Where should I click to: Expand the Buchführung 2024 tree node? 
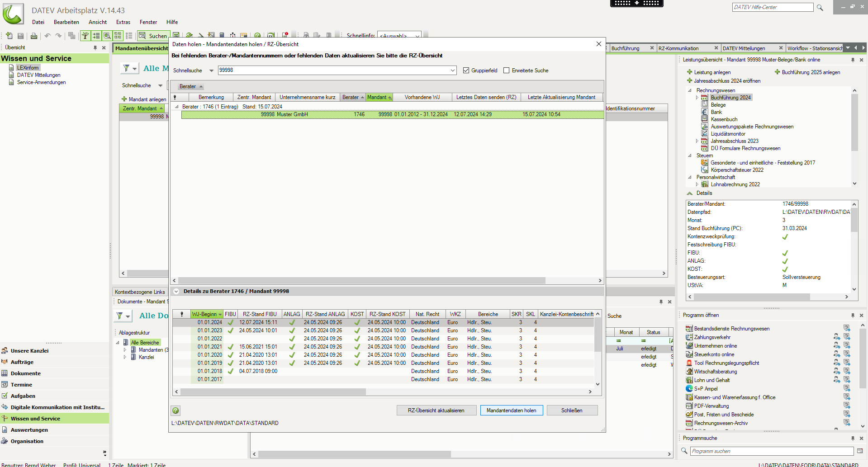coord(697,98)
